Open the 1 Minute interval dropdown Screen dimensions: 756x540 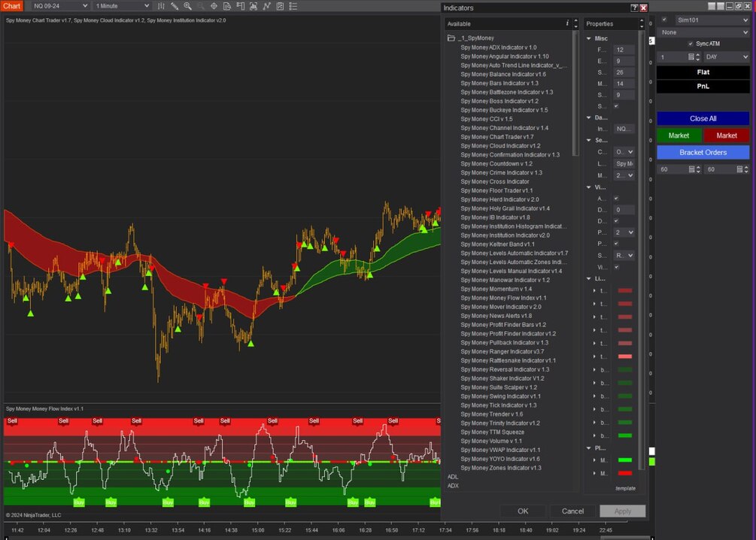pos(123,6)
